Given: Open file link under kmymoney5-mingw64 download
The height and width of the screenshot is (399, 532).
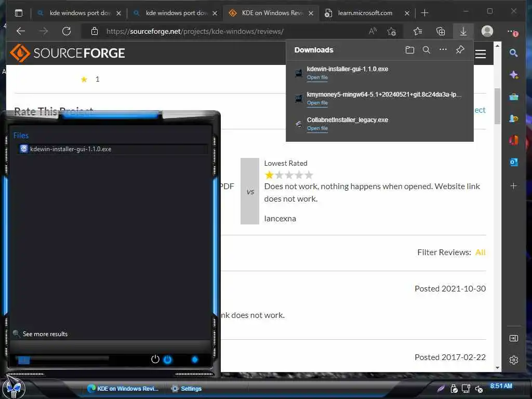Looking at the screenshot, I should 317,103.
